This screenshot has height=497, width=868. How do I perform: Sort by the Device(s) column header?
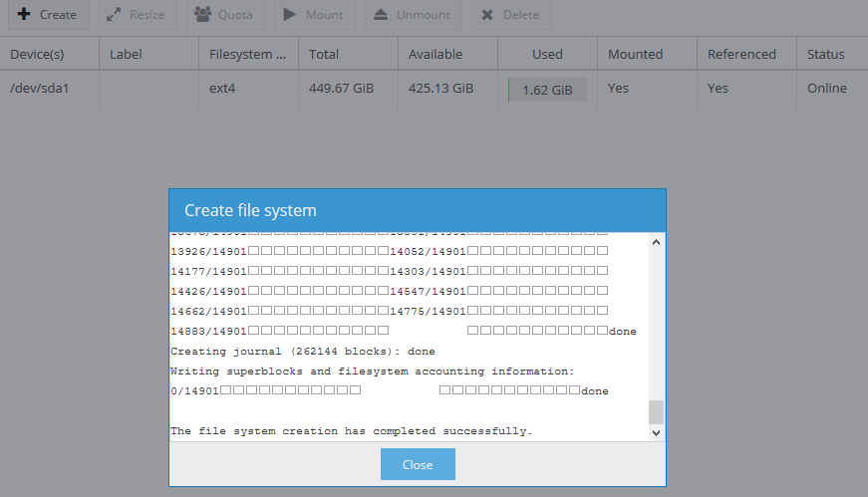click(x=38, y=55)
